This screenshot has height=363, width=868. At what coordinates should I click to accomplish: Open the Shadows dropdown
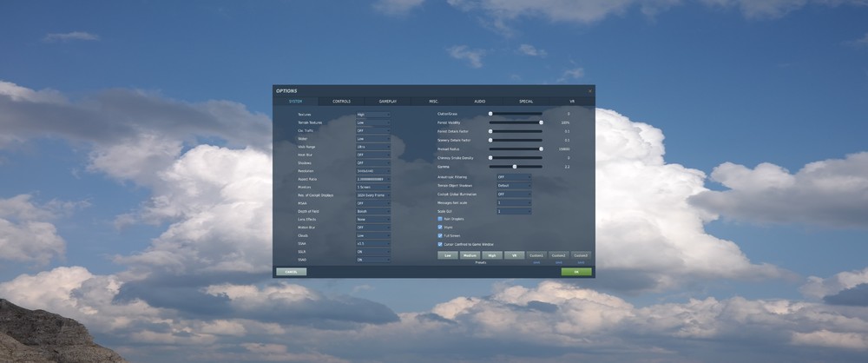[373, 163]
